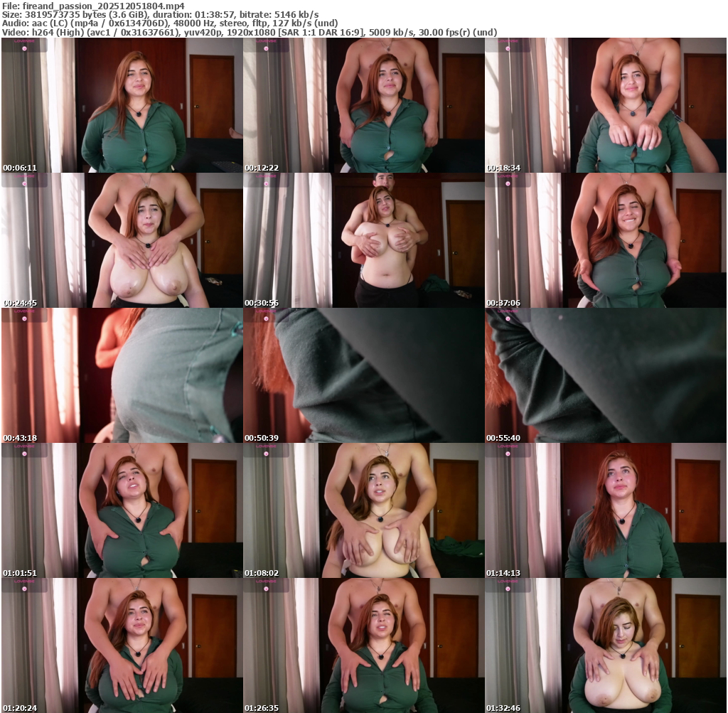This screenshot has width=728, height=713.
Task: Open the thumbnail stamped 01:26:35
Action: pyautogui.click(x=363, y=645)
